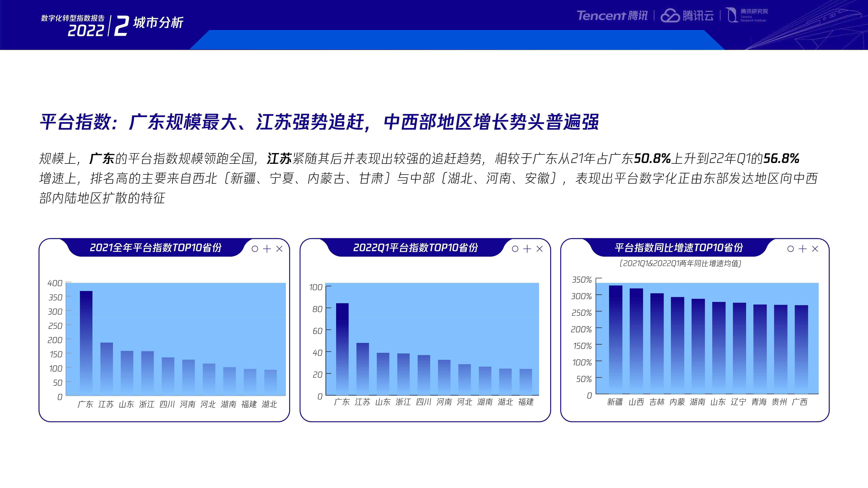This screenshot has width=868, height=488.
Task: Click the 400 axis value in 2021 chart
Action: 55,283
